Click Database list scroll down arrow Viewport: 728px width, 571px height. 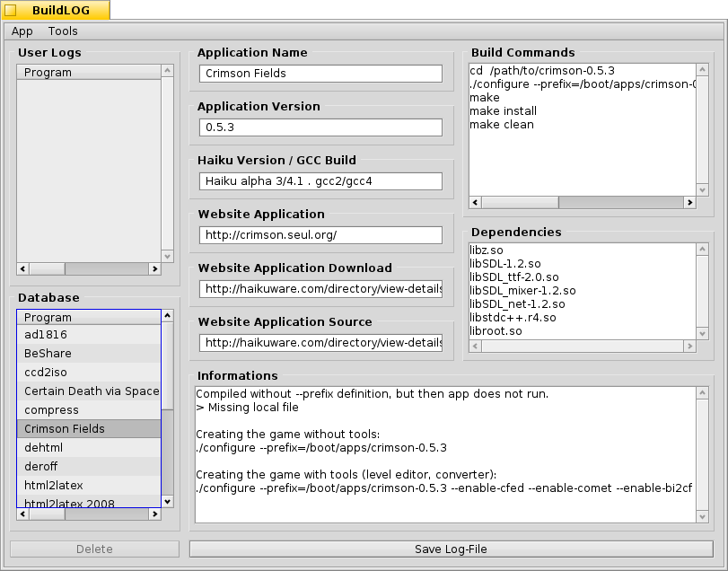(168, 501)
